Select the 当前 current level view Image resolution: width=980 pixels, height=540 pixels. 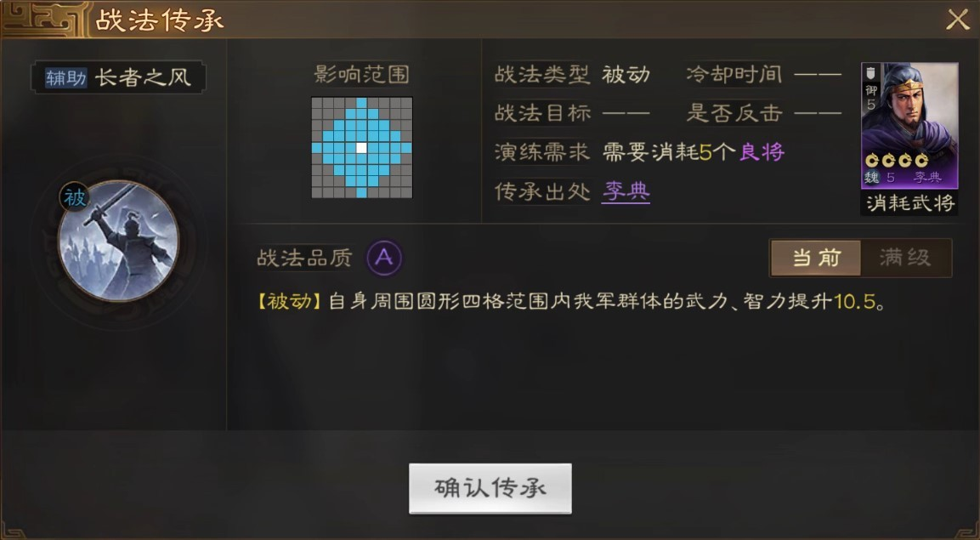click(816, 258)
